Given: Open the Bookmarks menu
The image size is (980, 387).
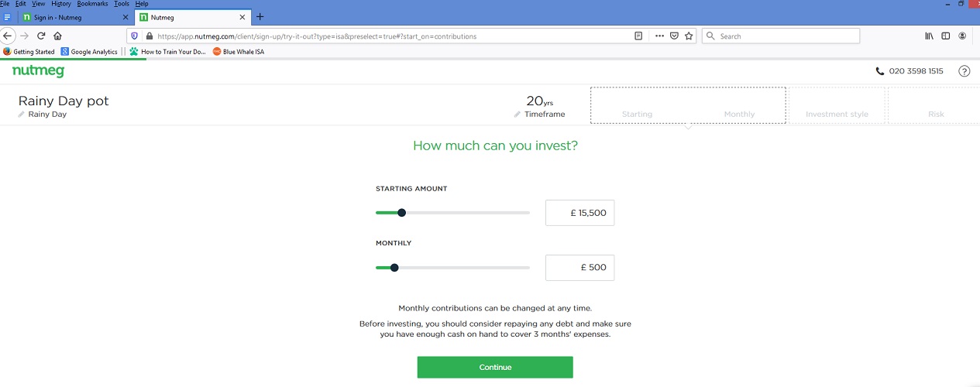Looking at the screenshot, I should click(93, 4).
